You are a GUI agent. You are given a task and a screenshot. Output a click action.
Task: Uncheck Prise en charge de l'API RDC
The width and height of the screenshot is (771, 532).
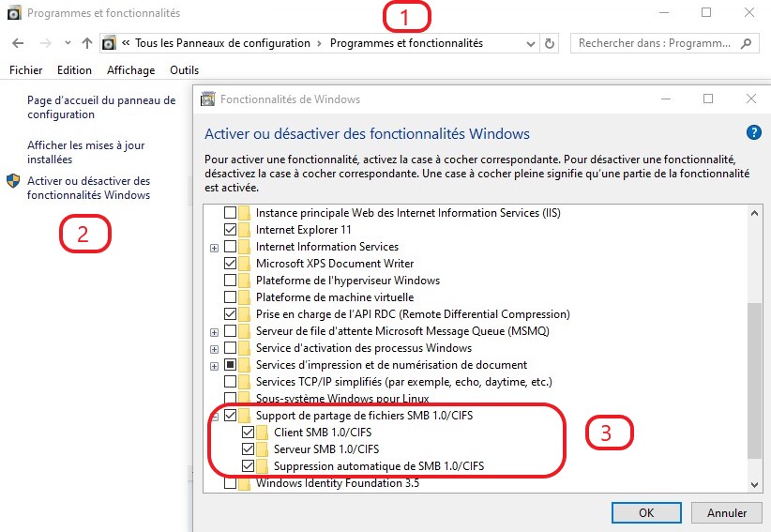[230, 314]
